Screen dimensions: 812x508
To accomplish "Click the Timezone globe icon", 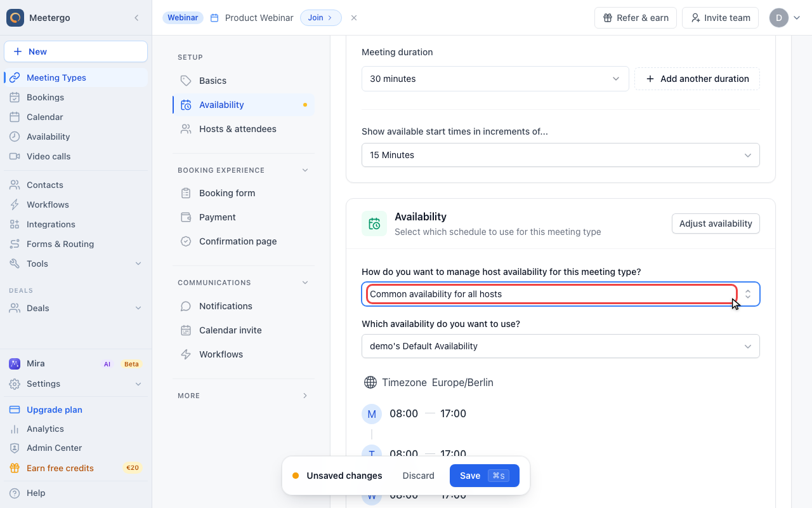I will pos(370,382).
